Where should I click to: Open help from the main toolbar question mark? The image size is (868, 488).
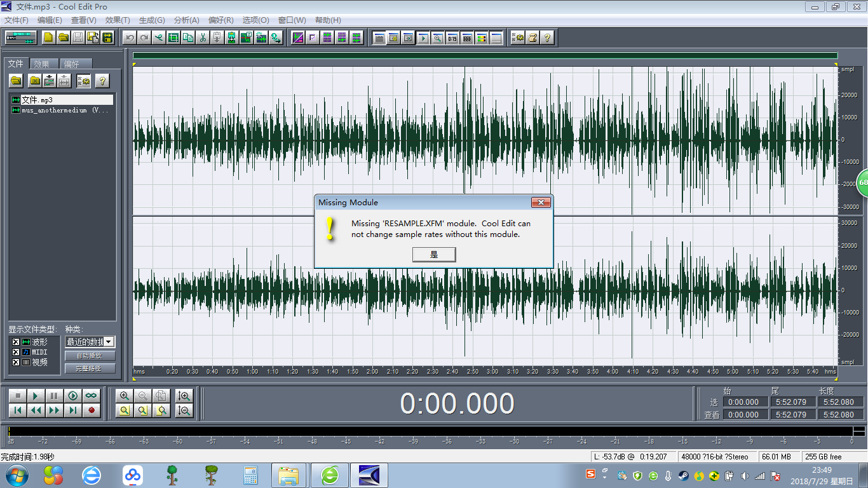coord(547,37)
